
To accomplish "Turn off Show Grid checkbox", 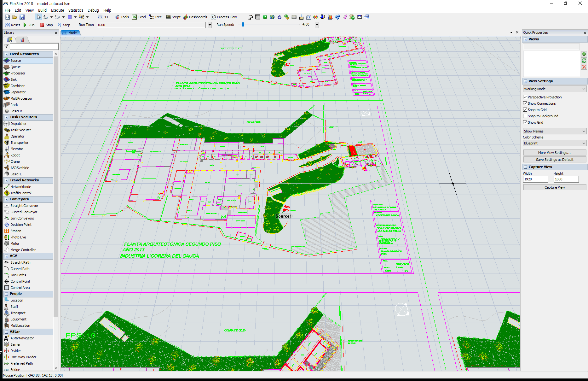I will [x=525, y=122].
